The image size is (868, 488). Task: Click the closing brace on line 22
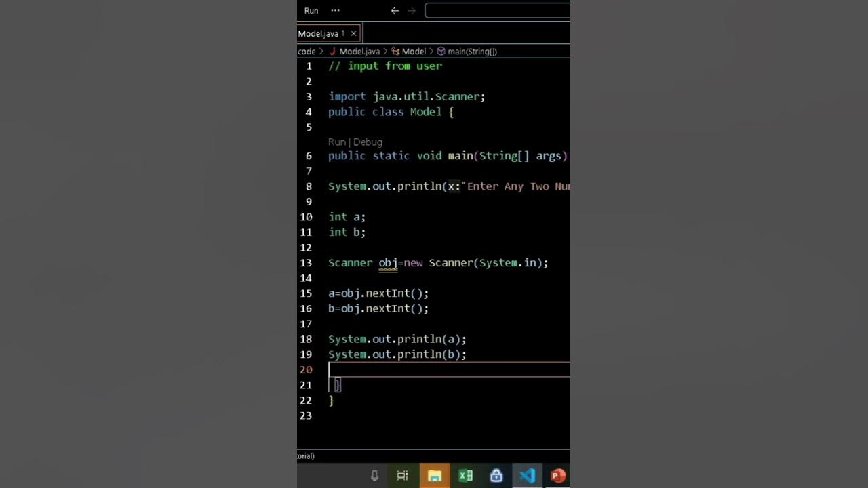click(x=331, y=401)
